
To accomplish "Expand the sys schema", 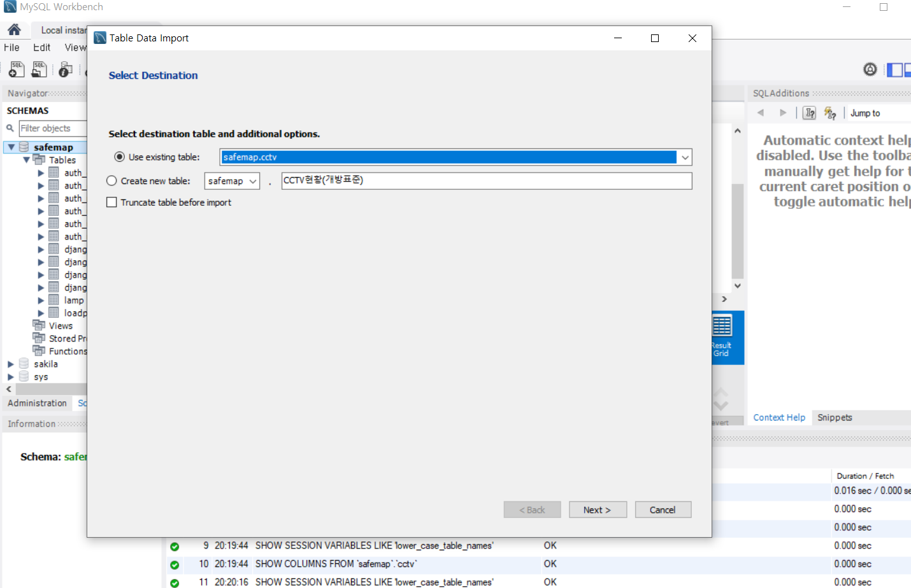I will click(11, 376).
